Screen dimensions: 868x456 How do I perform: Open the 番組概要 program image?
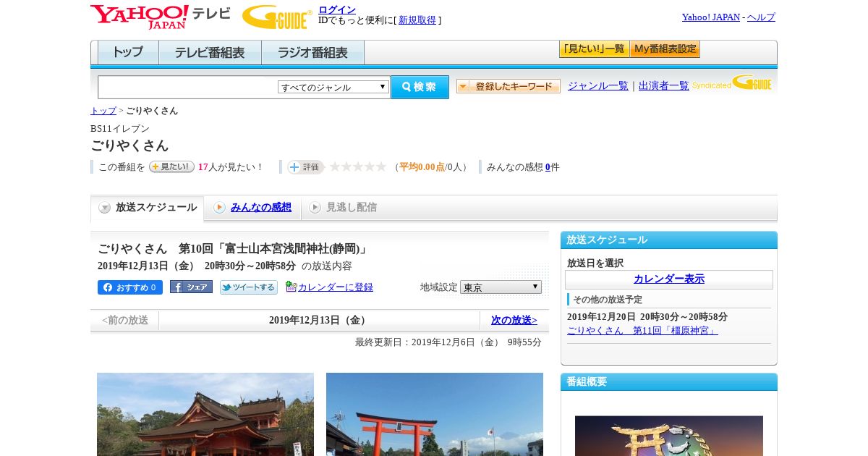pyautogui.click(x=669, y=436)
